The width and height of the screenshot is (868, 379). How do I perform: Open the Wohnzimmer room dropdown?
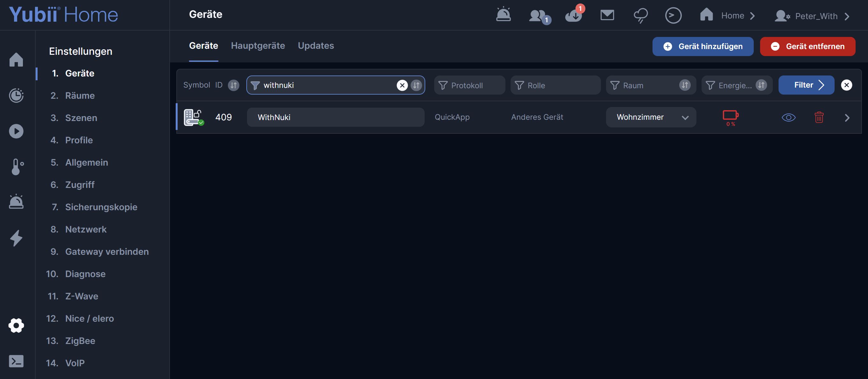pyautogui.click(x=651, y=117)
